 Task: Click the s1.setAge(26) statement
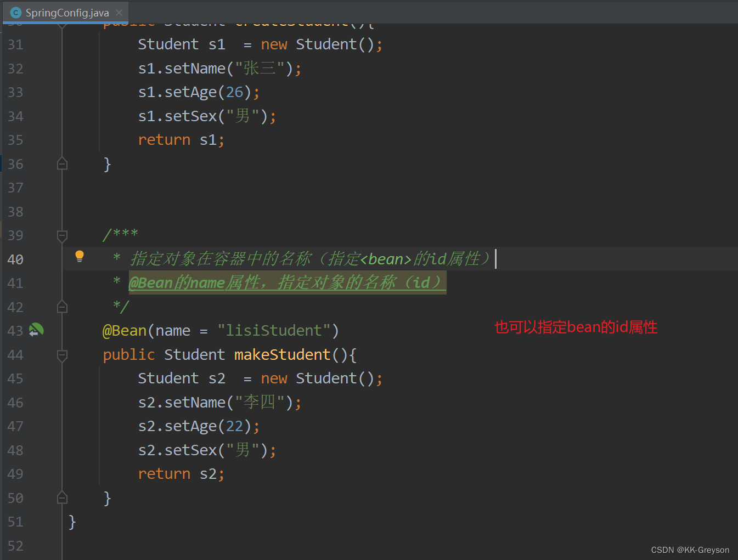[x=199, y=92]
